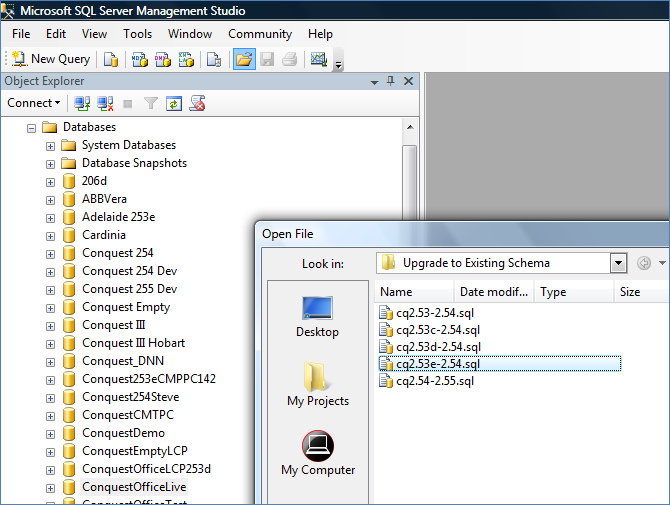
Task: Sort files by Date modified column
Action: tap(494, 292)
